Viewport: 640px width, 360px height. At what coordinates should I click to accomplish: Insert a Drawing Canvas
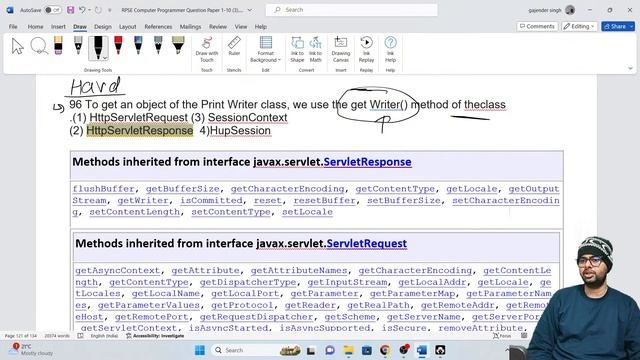pyautogui.click(x=341, y=49)
